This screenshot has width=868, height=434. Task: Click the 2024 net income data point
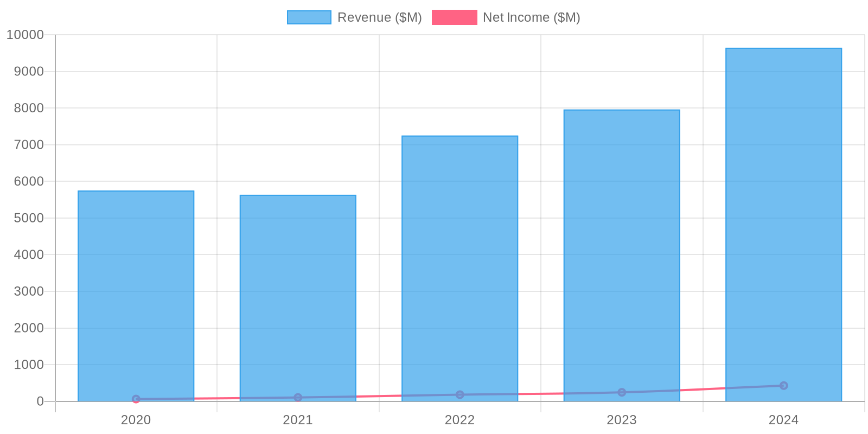pyautogui.click(x=783, y=386)
